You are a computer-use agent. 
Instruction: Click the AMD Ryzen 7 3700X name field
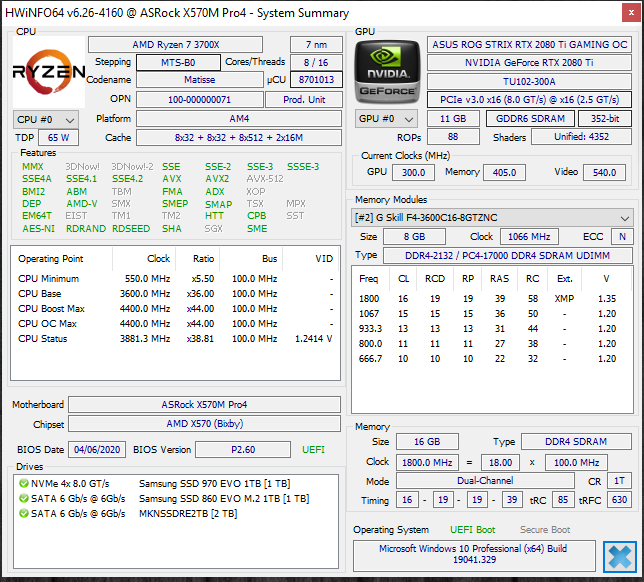coord(175,45)
